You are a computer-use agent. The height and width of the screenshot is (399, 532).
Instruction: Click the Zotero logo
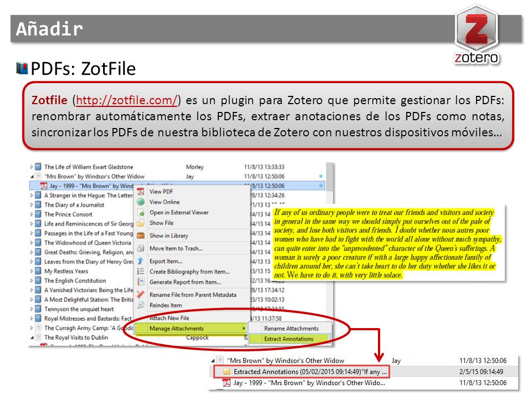click(477, 35)
